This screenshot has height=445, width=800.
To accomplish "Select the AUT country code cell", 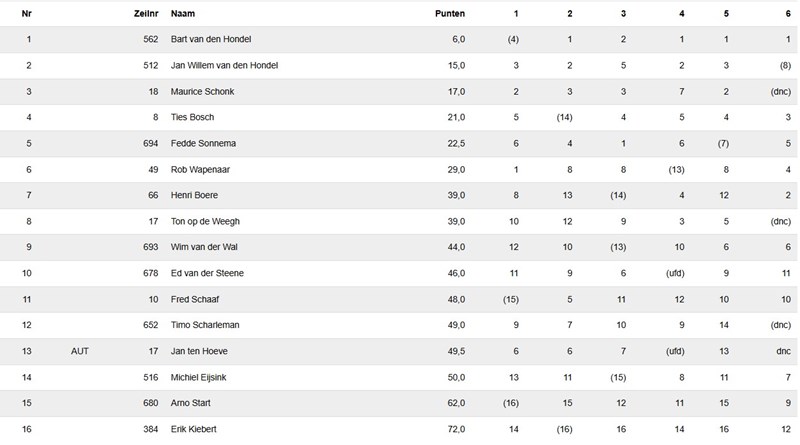I will (x=80, y=351).
